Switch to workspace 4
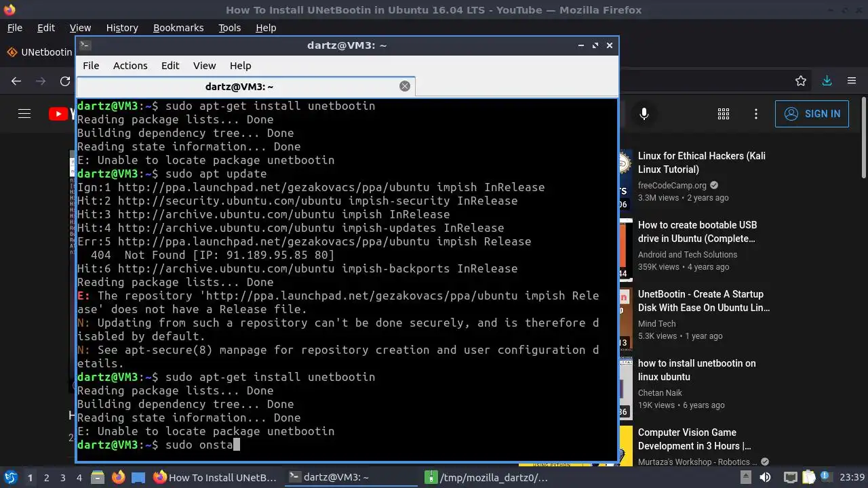 click(79, 478)
